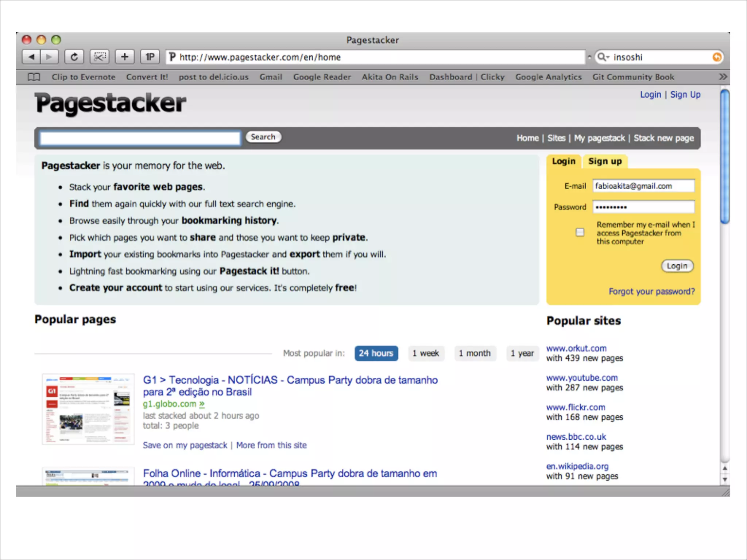Viewport: 747px width, 560px height.
Task: Open the bookmarks book icon
Action: pyautogui.click(x=34, y=77)
